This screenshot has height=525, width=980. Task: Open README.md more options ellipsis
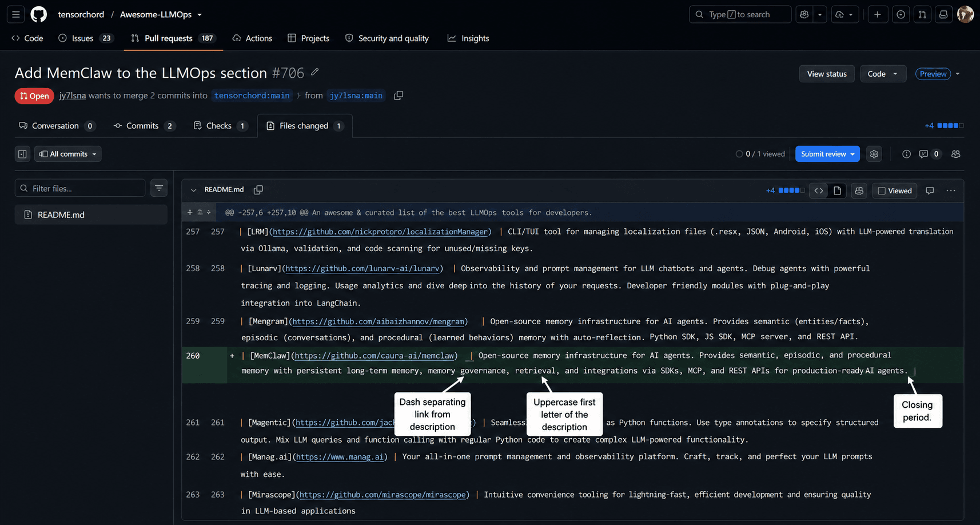(x=951, y=190)
